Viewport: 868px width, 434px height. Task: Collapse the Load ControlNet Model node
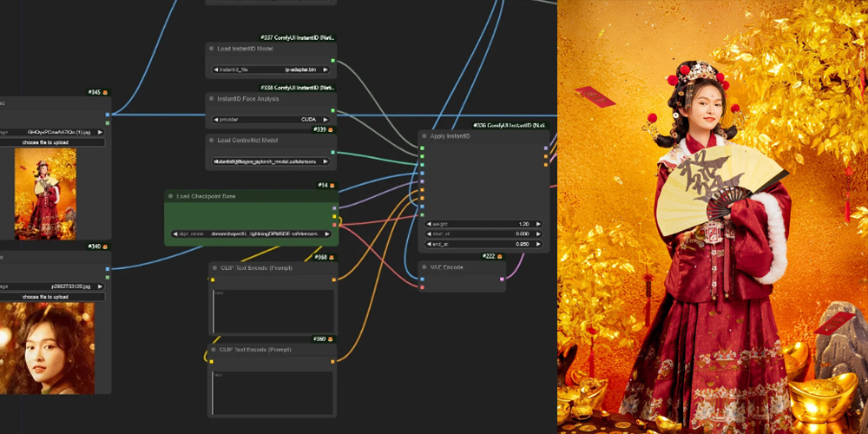(x=212, y=140)
